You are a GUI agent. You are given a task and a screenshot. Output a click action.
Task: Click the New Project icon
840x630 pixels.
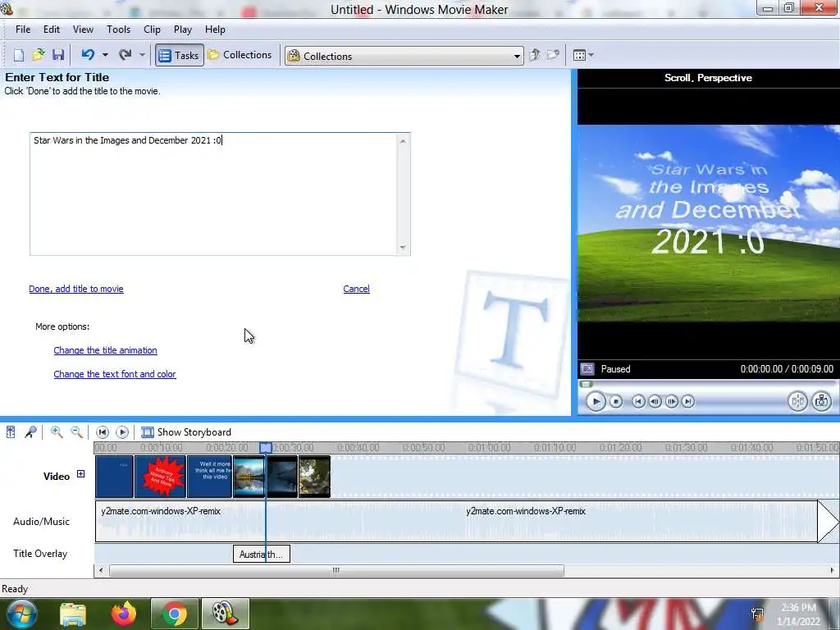(x=19, y=55)
